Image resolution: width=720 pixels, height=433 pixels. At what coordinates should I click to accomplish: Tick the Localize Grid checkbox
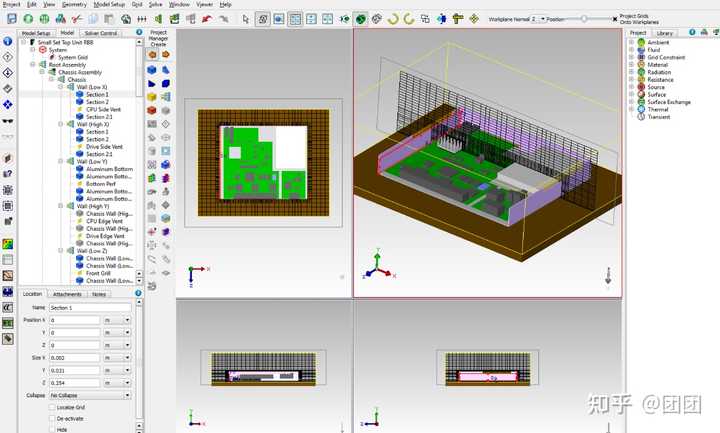pyautogui.click(x=52, y=407)
